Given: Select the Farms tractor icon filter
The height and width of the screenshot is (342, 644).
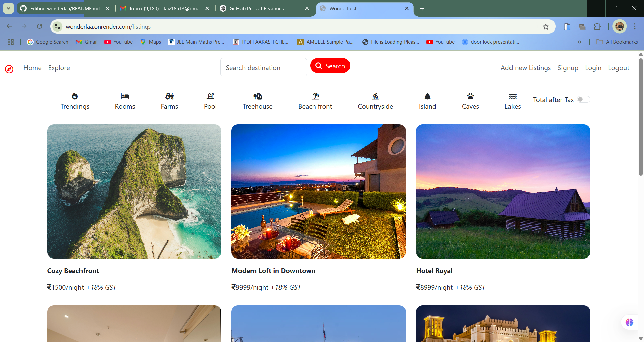Looking at the screenshot, I should pyautogui.click(x=169, y=96).
